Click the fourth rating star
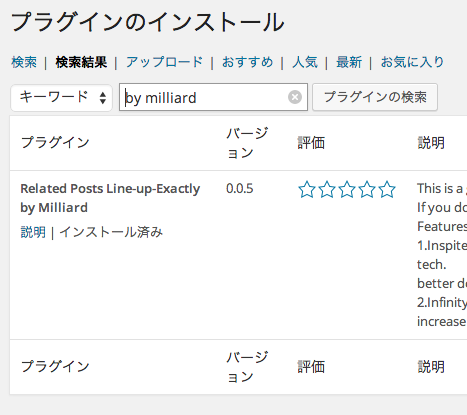The image size is (467, 415). coord(367,190)
